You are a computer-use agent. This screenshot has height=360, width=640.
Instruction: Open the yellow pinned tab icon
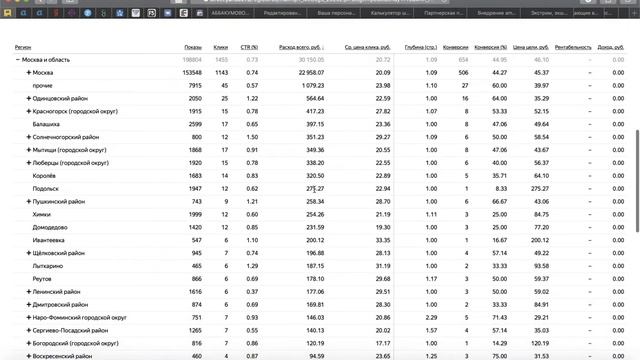pos(7,13)
